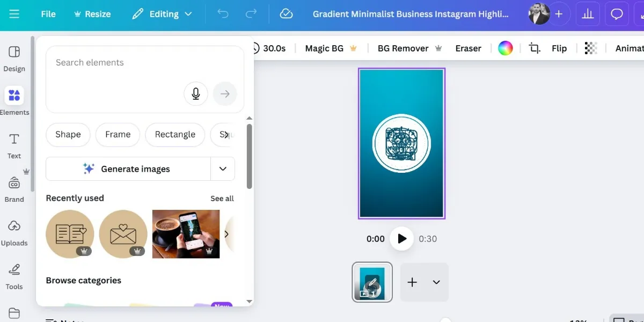The image size is (644, 322).
Task: Expand the Generate images dropdown arrow
Action: pyautogui.click(x=223, y=169)
